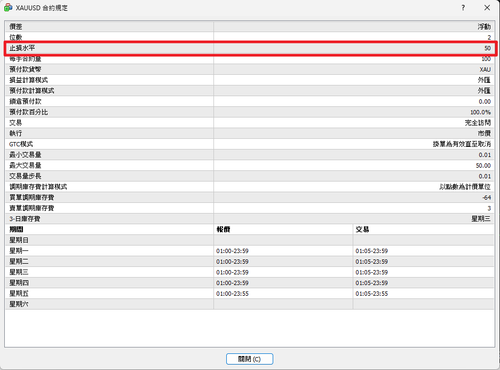Select the 3-日庫存費 row label

25,219
